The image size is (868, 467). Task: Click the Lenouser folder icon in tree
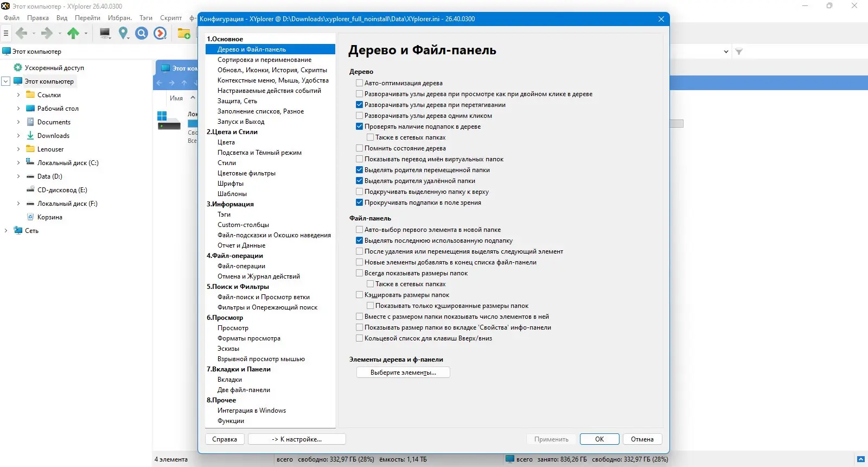pos(30,149)
